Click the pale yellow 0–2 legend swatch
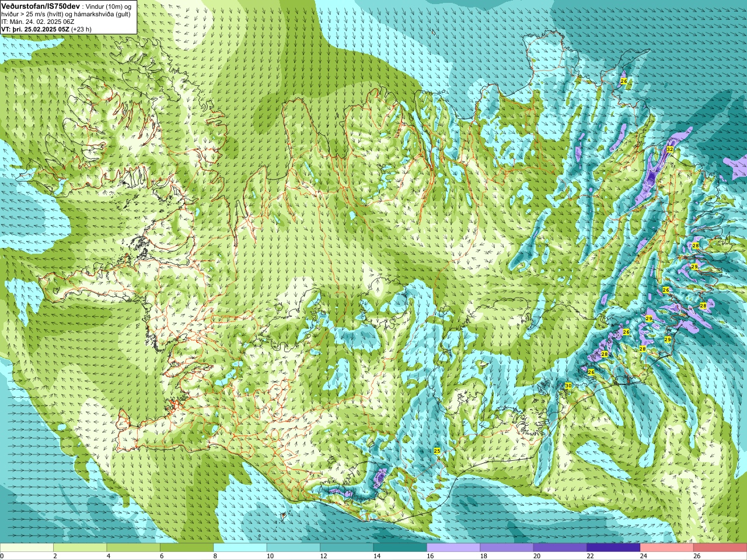Image resolution: width=747 pixels, height=560 pixels. click(27, 548)
